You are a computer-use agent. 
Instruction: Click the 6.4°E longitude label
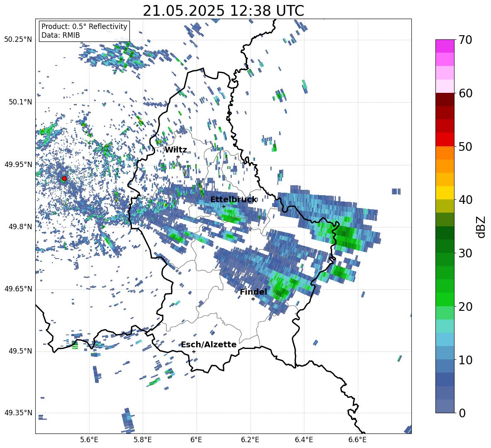coord(304,440)
